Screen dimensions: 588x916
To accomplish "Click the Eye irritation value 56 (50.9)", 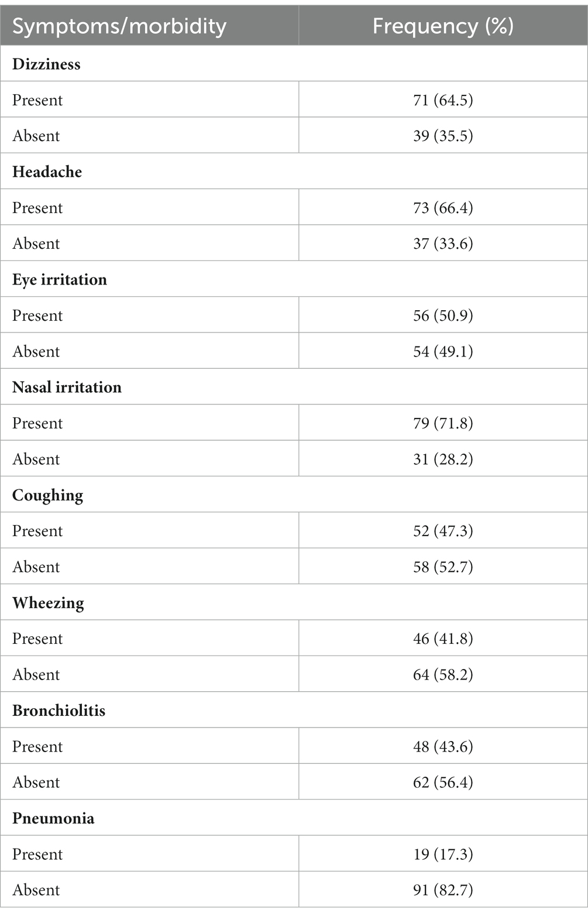I will coord(443,315).
